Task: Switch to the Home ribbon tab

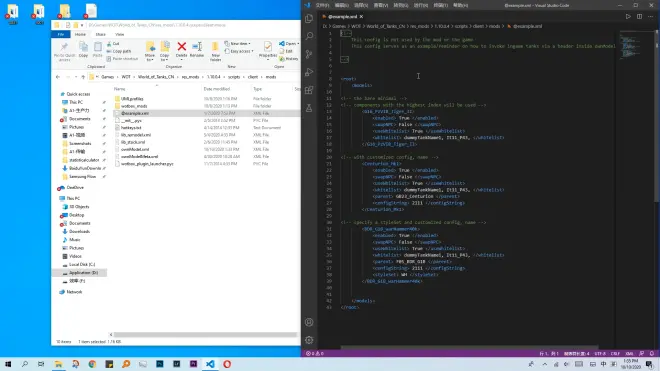Action: tap(80, 34)
